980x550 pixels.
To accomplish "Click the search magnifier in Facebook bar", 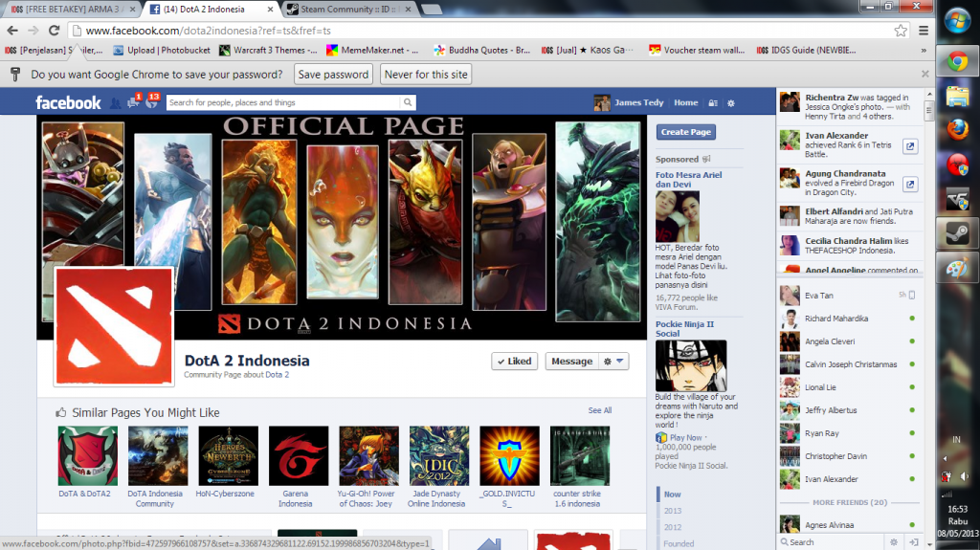I will tap(408, 102).
